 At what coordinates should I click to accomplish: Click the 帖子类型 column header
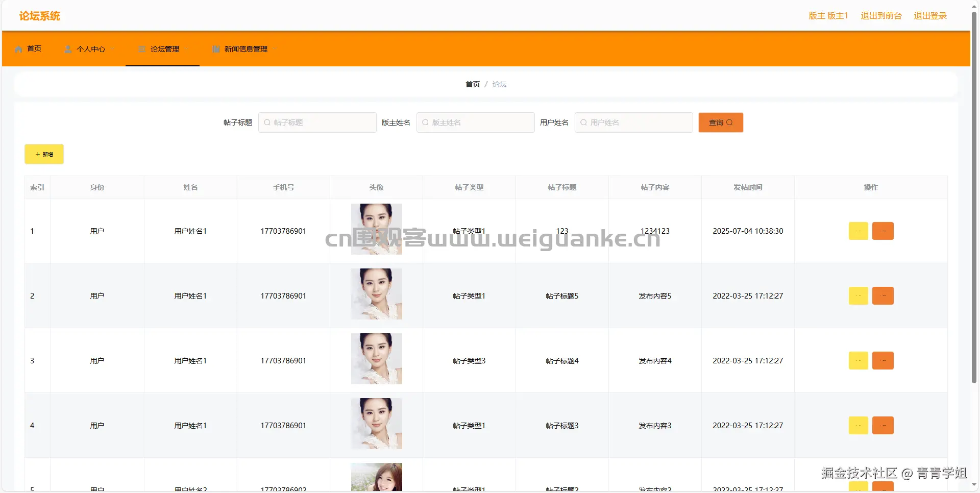(469, 187)
